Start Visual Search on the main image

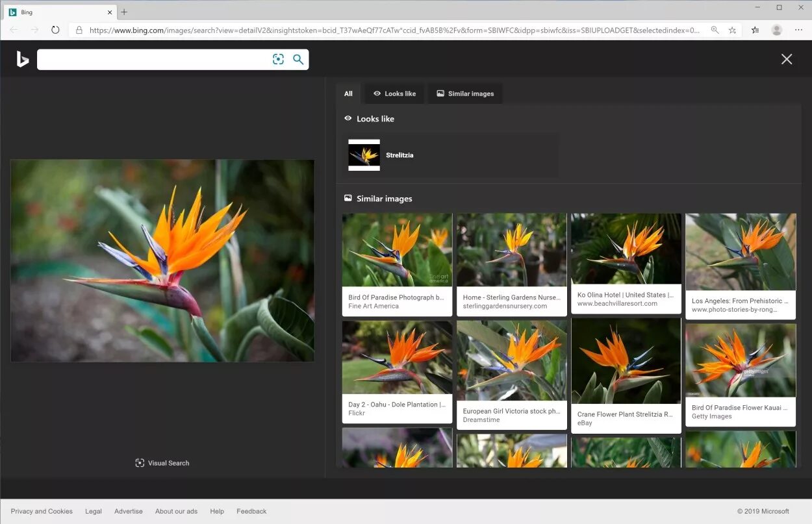pos(162,463)
